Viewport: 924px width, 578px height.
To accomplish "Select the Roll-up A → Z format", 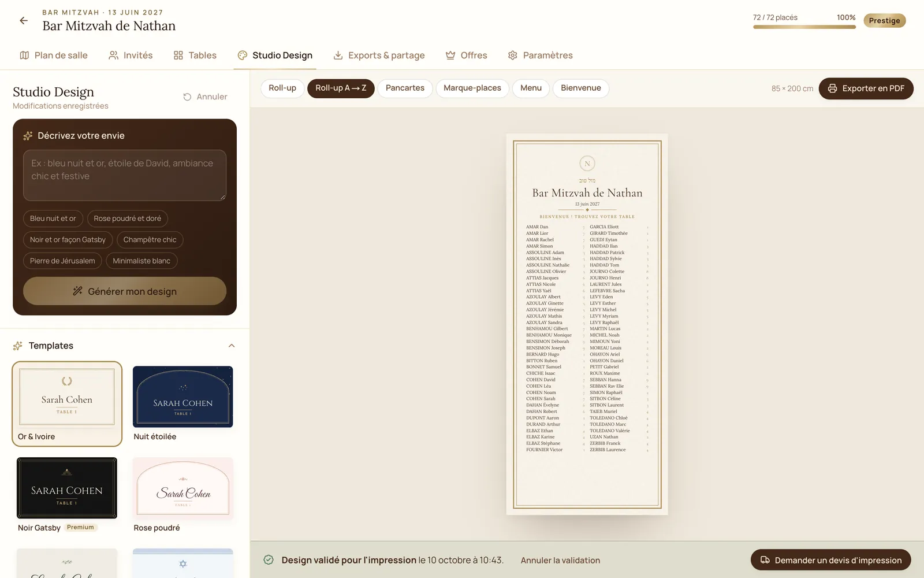I will (x=341, y=88).
